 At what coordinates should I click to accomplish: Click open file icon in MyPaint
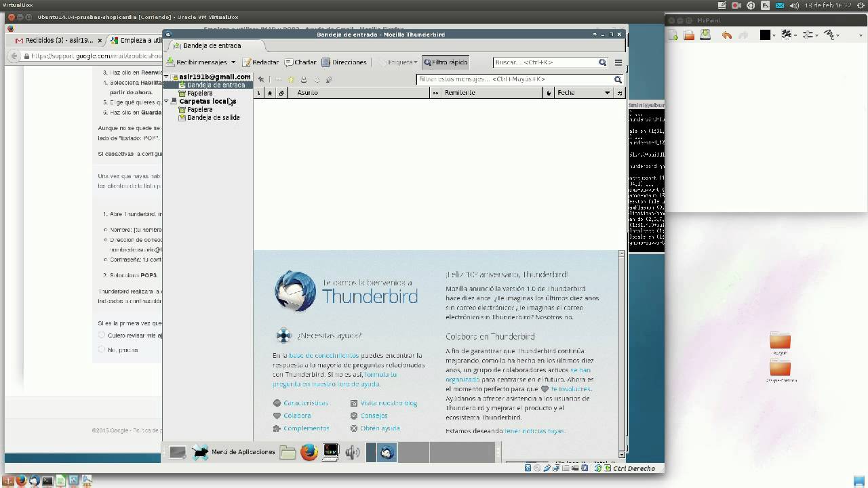point(689,35)
